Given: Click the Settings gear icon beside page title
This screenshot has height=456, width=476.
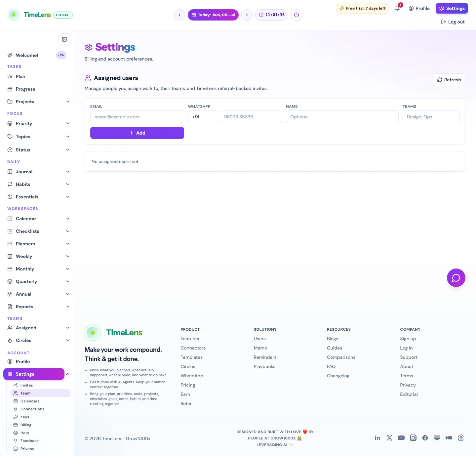Looking at the screenshot, I should click(89, 47).
